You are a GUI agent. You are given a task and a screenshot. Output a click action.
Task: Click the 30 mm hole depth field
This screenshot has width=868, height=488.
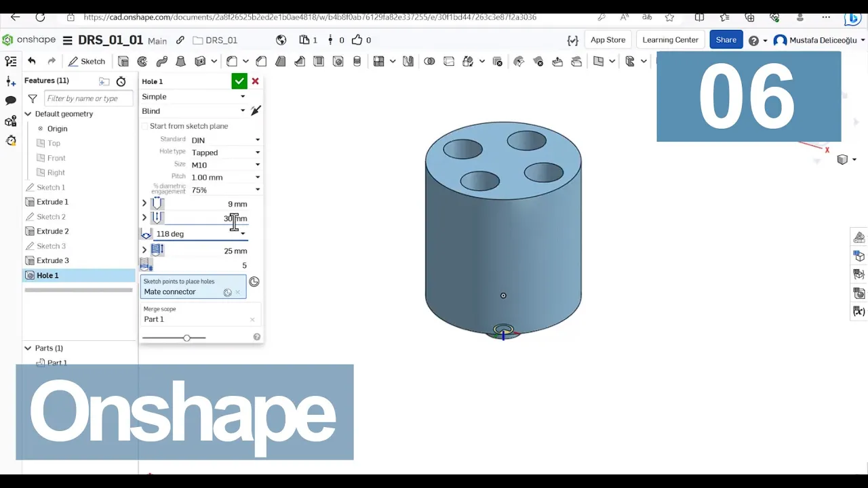pyautogui.click(x=206, y=218)
